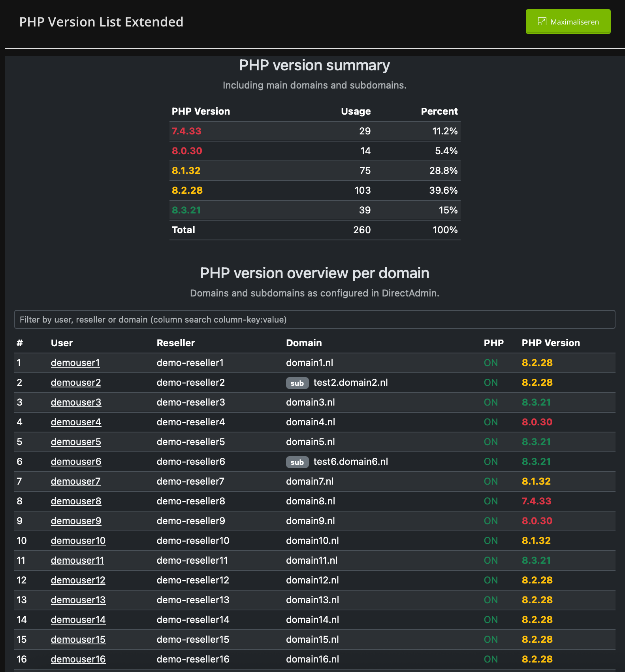Click the Maximaliseren button
The width and height of the screenshot is (625, 672).
[568, 22]
